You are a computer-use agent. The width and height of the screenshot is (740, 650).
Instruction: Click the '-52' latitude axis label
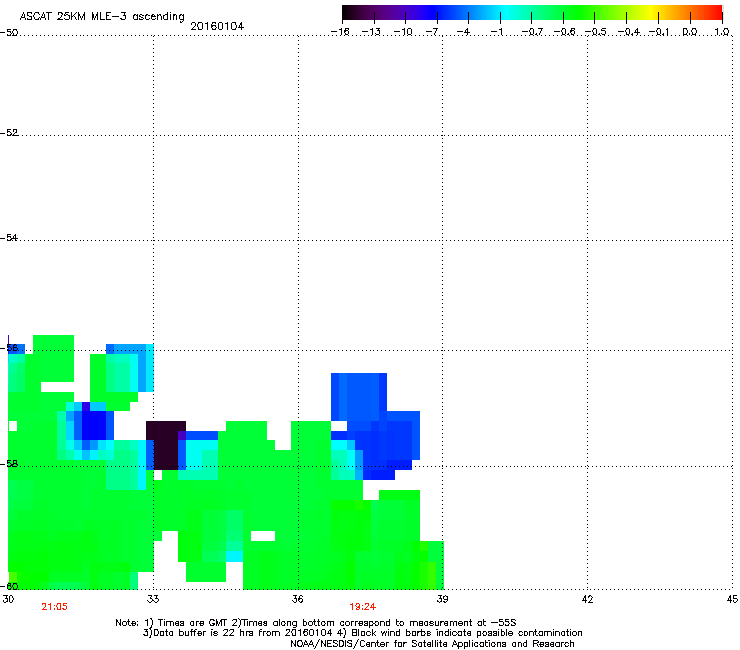tap(9, 133)
